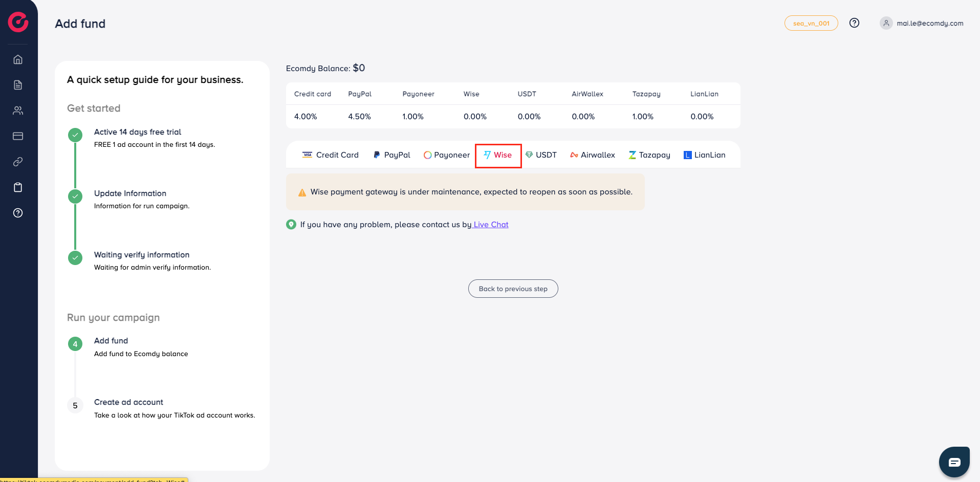The height and width of the screenshot is (482, 980).
Task: Switch to the LianLian tab
Action: coord(704,155)
